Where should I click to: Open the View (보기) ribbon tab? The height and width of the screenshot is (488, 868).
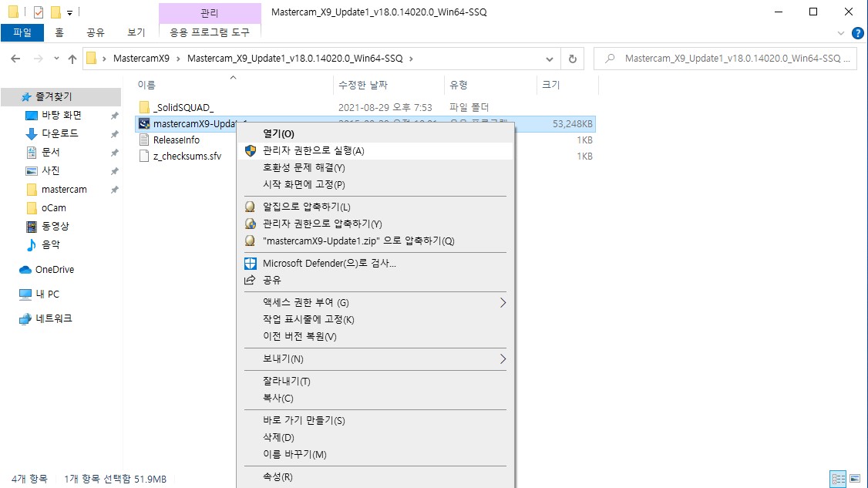click(x=136, y=32)
